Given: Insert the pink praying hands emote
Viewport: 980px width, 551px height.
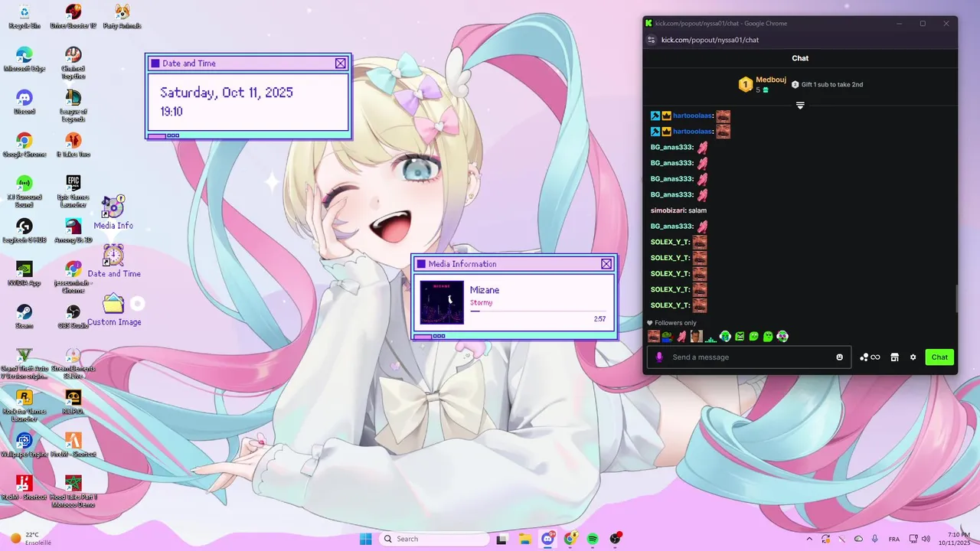Looking at the screenshot, I should [x=681, y=336].
